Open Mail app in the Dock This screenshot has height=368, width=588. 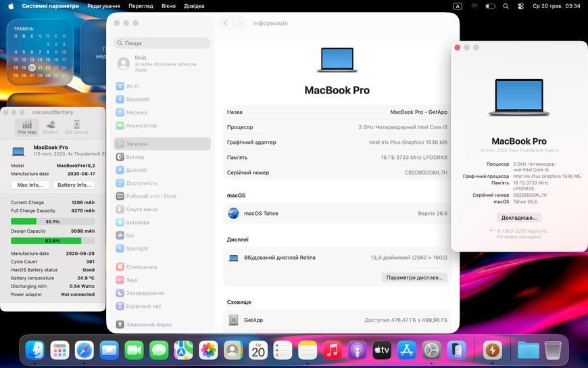tap(109, 350)
